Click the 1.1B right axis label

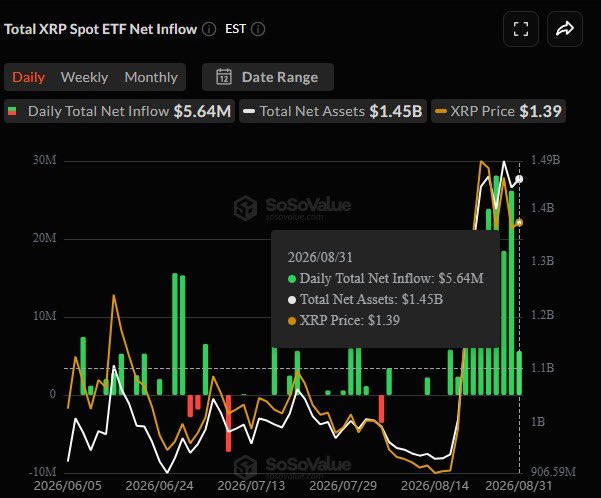[542, 368]
